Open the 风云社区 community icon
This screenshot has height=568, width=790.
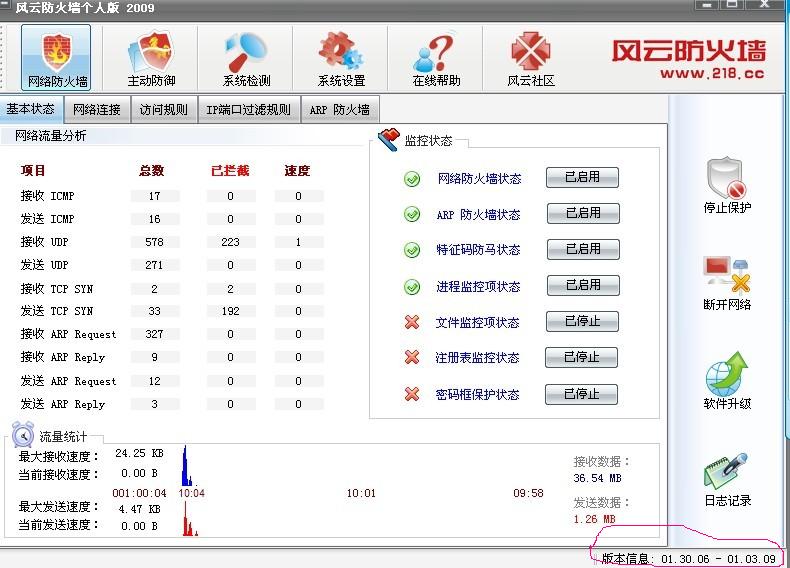coord(531,57)
